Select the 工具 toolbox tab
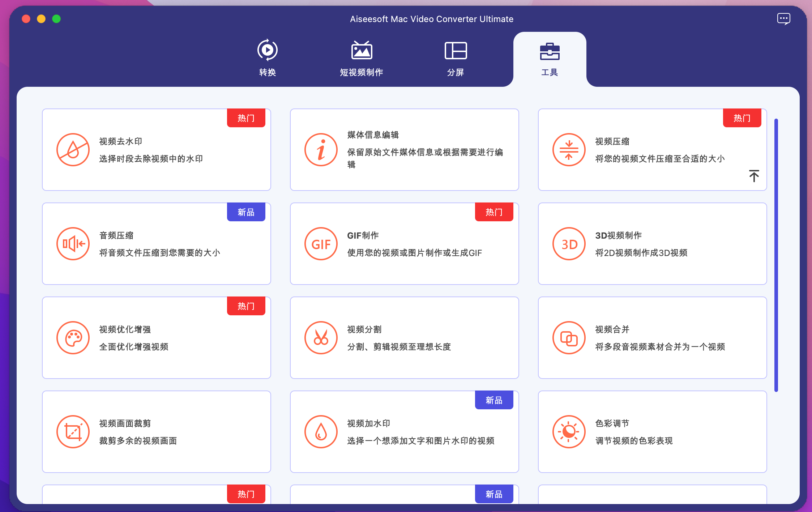Viewport: 812px width, 512px height. (550, 58)
